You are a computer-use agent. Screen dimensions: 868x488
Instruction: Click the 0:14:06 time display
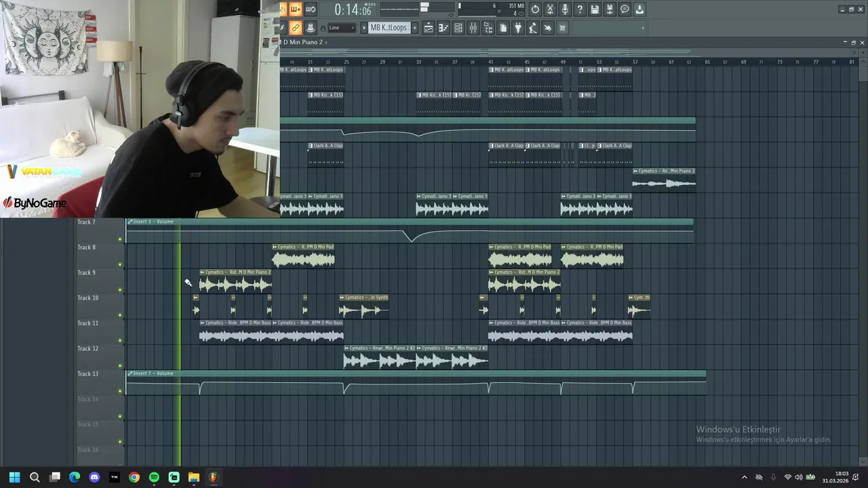[353, 9]
